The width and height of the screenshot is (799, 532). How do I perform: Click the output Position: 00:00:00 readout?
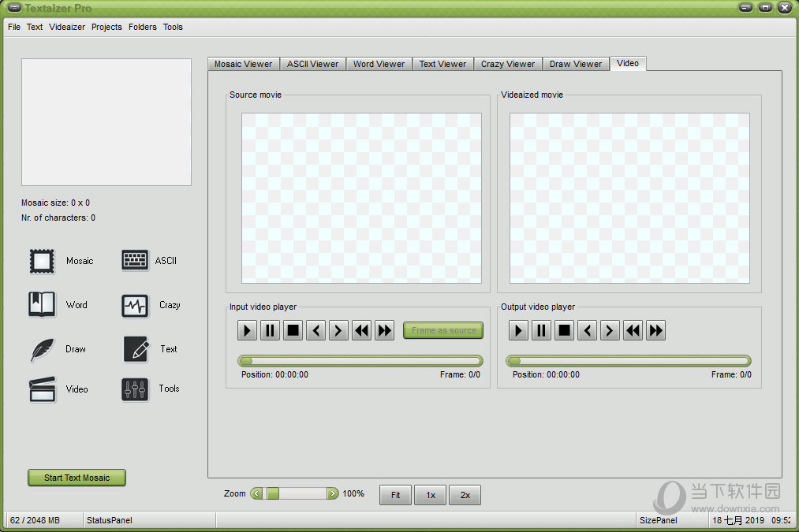click(546, 374)
